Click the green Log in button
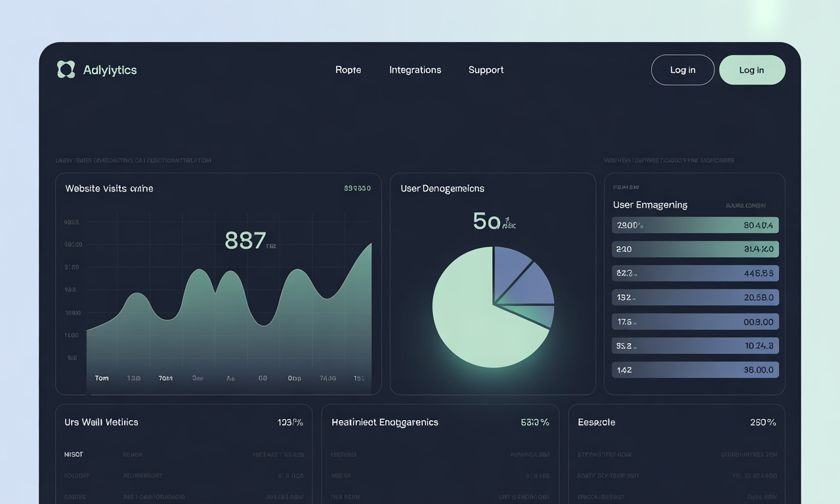This screenshot has height=504, width=840. tap(752, 70)
